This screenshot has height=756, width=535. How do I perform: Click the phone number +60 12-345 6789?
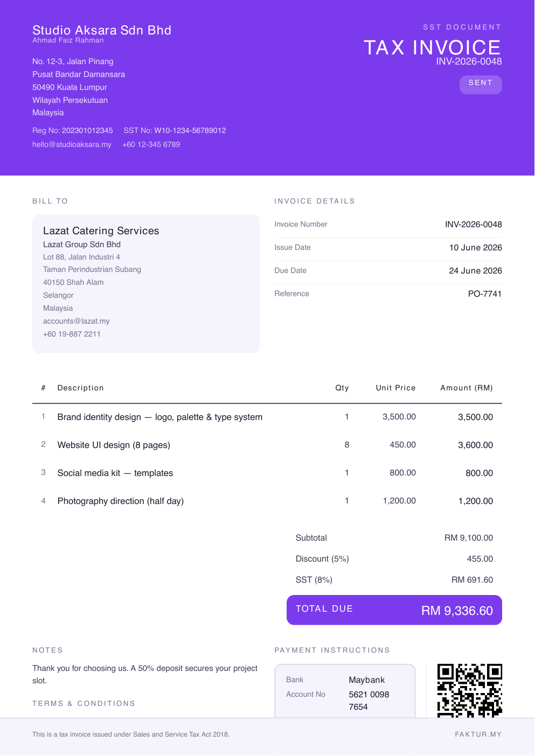tap(151, 144)
